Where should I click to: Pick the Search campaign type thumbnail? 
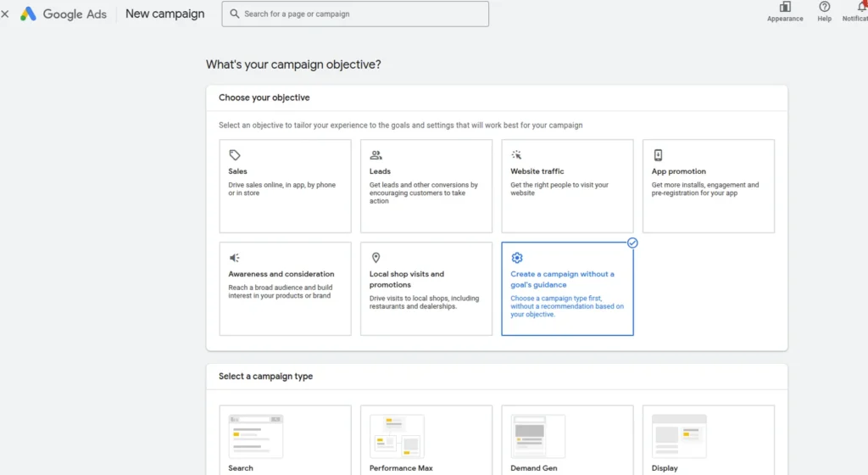(256, 437)
